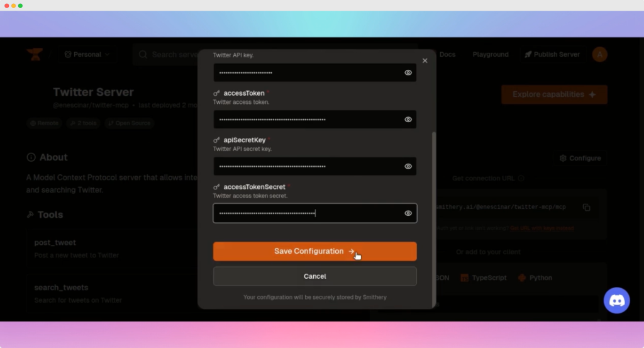644x348 pixels.
Task: Copy the connection URL with copy icon
Action: tap(586, 208)
